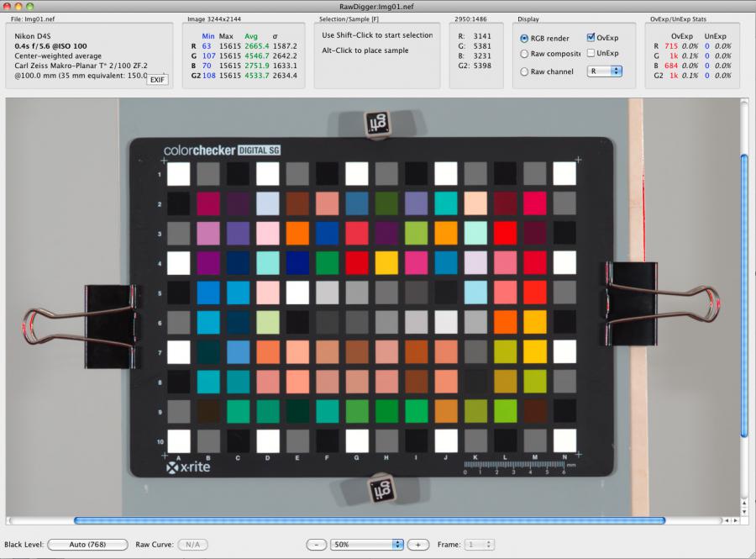
Task: Click the G2 channel minimum value 108
Action: tap(209, 76)
